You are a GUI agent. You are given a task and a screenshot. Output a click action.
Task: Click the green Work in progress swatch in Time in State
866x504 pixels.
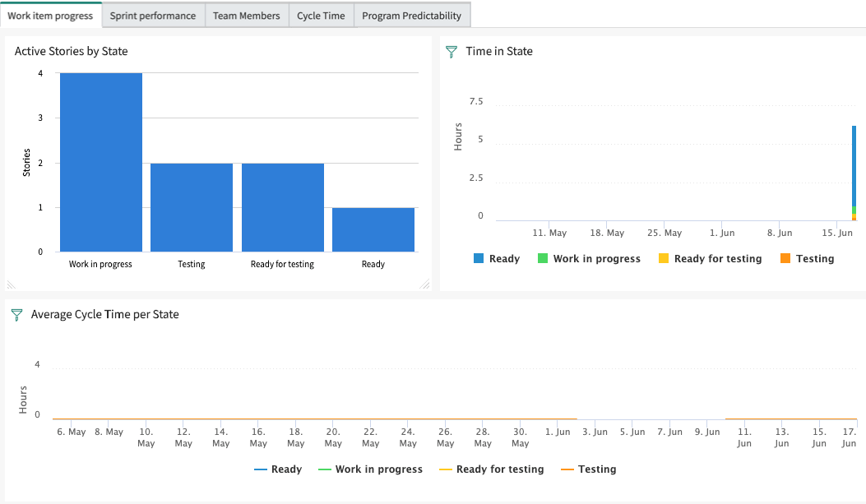tap(543, 258)
